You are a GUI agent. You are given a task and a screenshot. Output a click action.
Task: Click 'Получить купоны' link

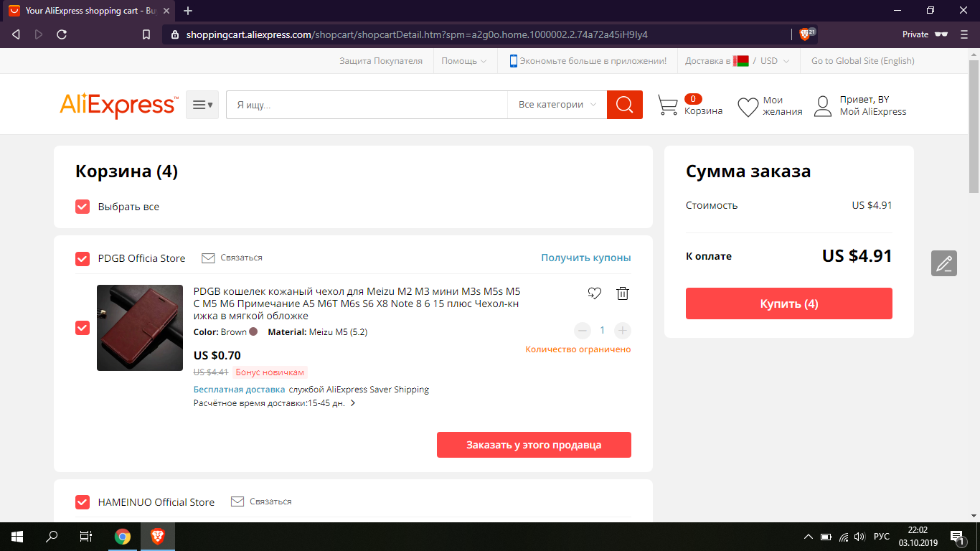(x=586, y=258)
